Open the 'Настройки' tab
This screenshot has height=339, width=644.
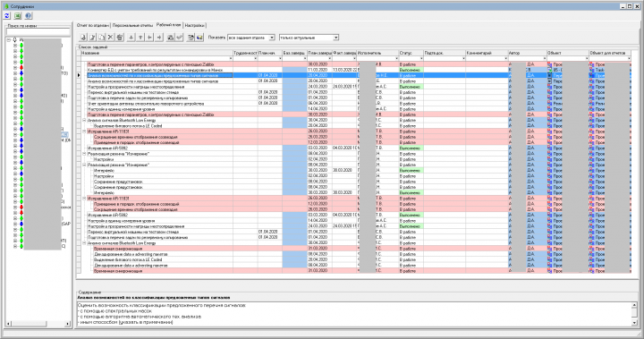(195, 25)
